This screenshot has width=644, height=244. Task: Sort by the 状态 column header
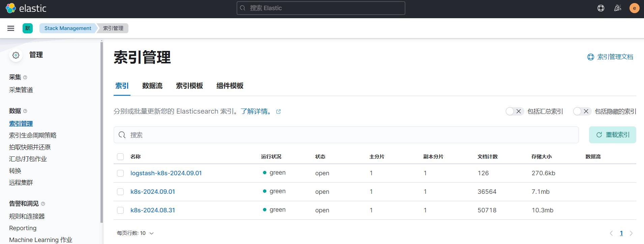pyautogui.click(x=320, y=157)
